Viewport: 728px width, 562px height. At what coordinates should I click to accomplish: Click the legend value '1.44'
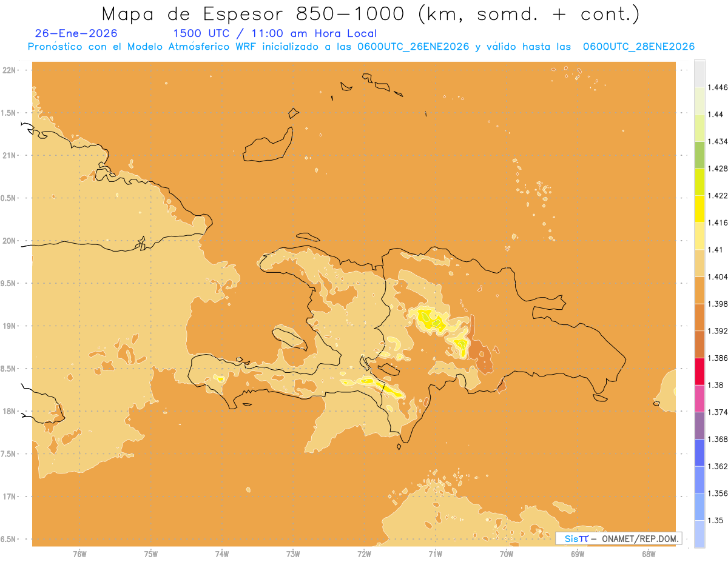(715, 115)
